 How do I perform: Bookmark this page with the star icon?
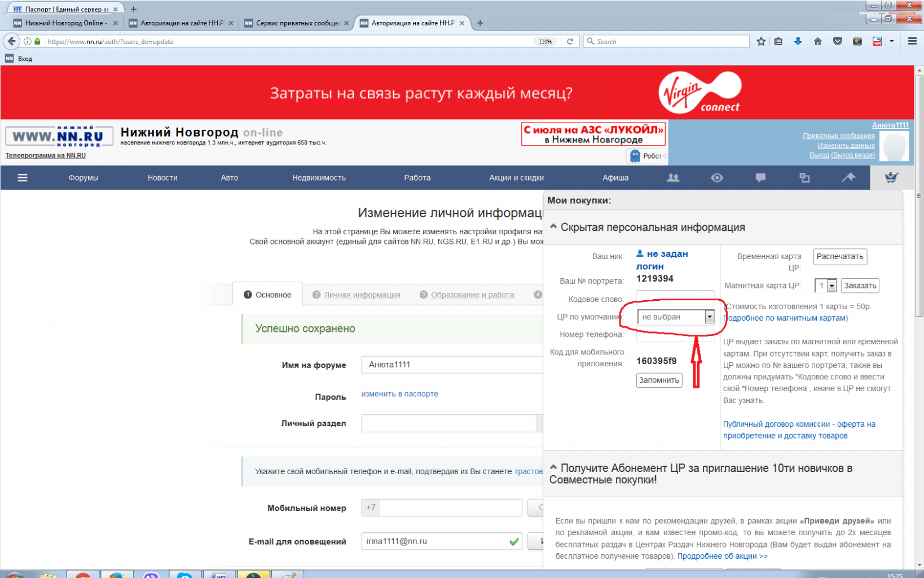pos(761,41)
